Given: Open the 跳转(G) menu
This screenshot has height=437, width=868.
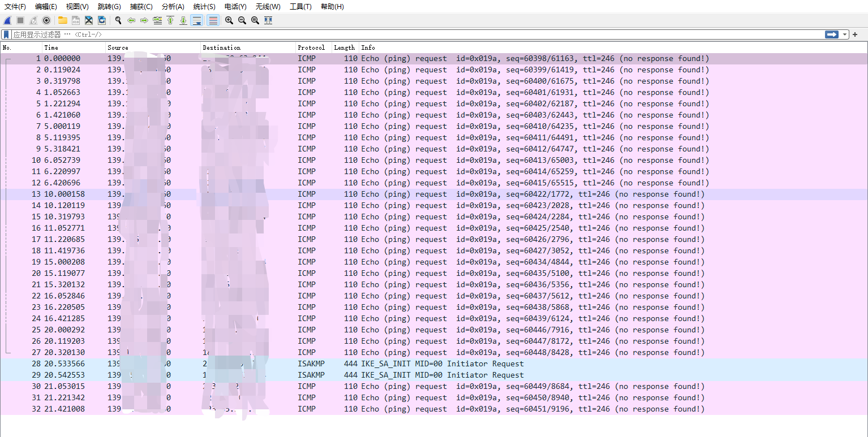Looking at the screenshot, I should 109,7.
